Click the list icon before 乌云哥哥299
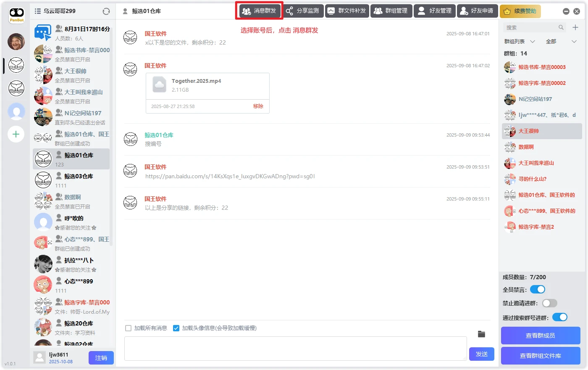Image resolution: width=588 pixels, height=370 pixels. tap(38, 11)
